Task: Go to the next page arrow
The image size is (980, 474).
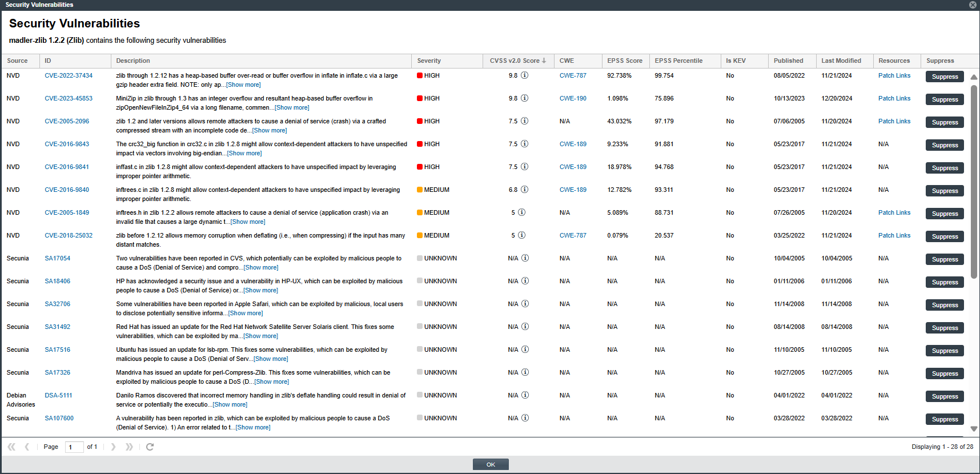Action: (x=113, y=447)
